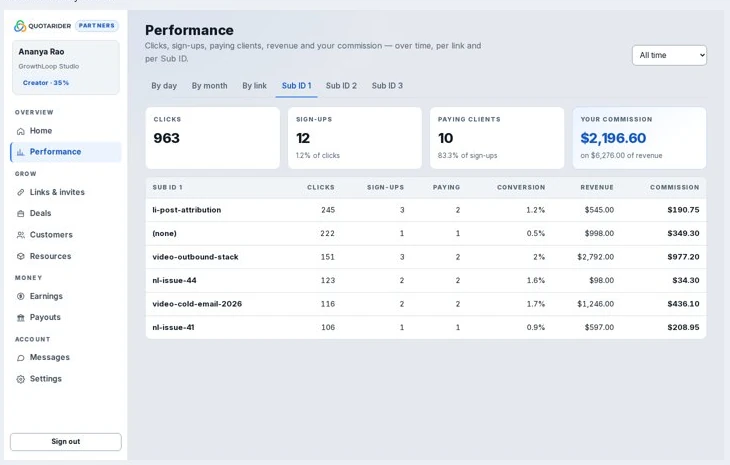Switch to the By month tab

click(210, 86)
